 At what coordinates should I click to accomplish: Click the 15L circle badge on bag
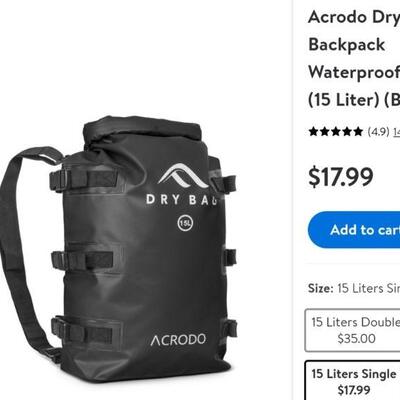185,223
